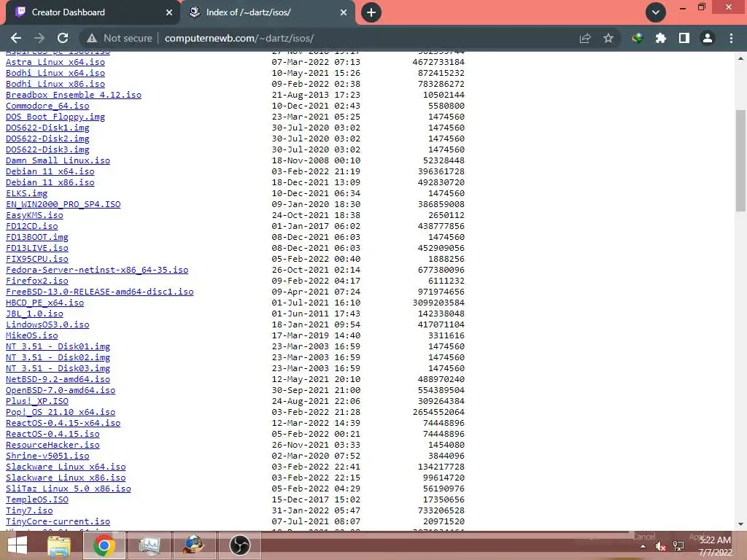Click the Plus!_XP.ISO link
The height and width of the screenshot is (560, 747).
coord(36,402)
